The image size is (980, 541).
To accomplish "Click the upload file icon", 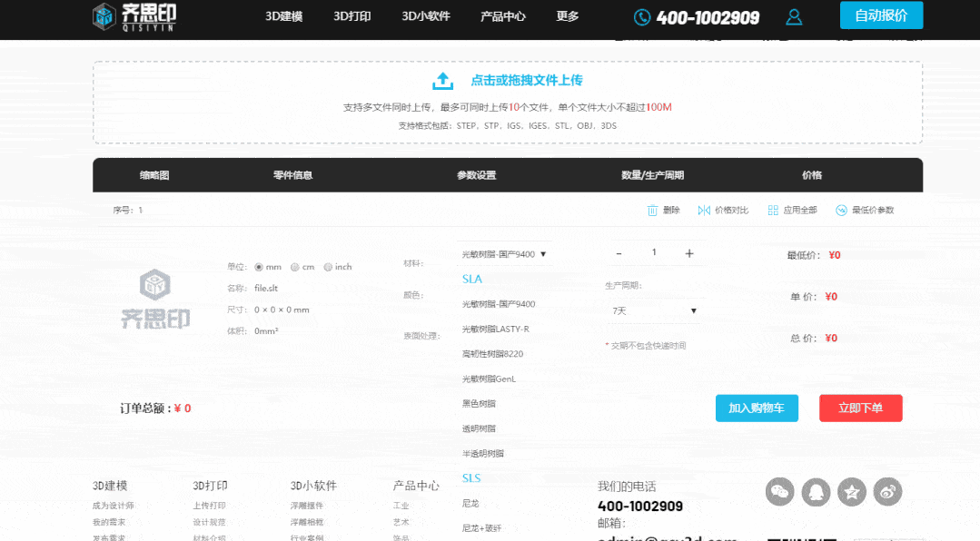I will pos(442,81).
